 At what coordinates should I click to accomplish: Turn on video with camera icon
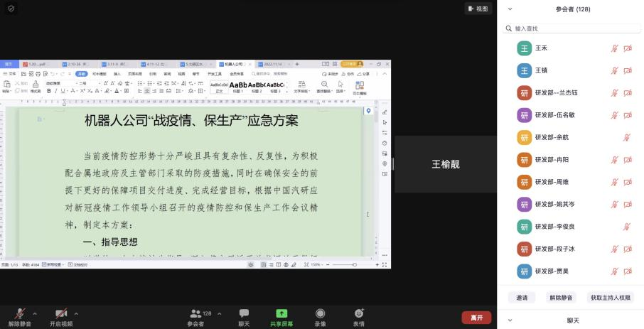[x=61, y=313]
